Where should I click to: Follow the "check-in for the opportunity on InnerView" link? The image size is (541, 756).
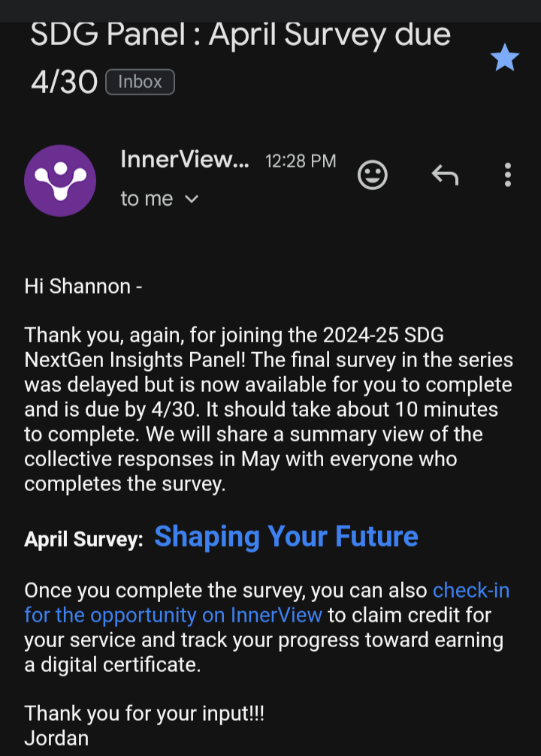[x=173, y=615]
